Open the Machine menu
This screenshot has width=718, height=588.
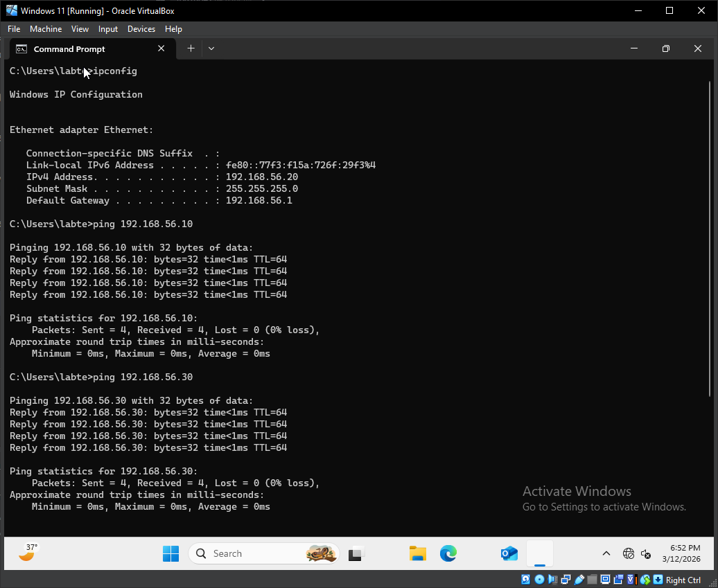click(46, 29)
